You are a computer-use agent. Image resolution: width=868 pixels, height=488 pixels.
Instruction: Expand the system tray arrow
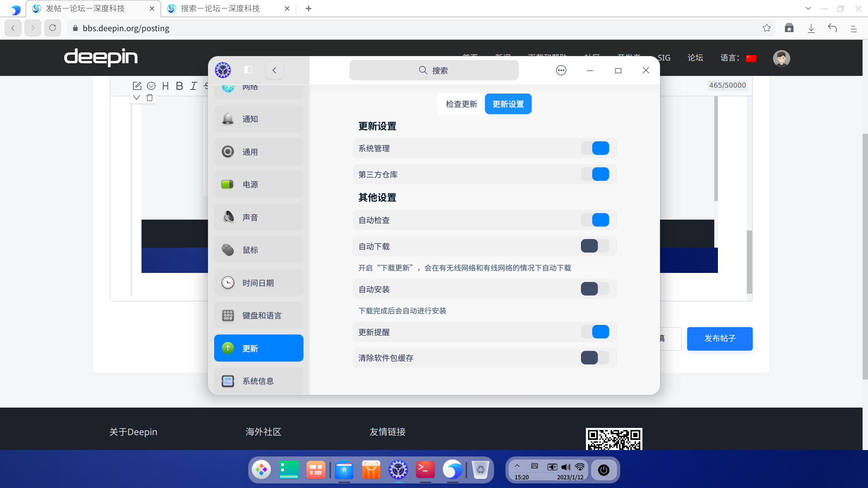tap(517, 466)
